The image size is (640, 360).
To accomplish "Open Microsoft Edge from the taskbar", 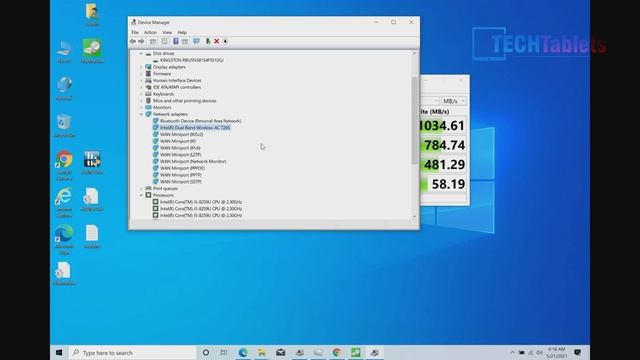I will point(243,352).
